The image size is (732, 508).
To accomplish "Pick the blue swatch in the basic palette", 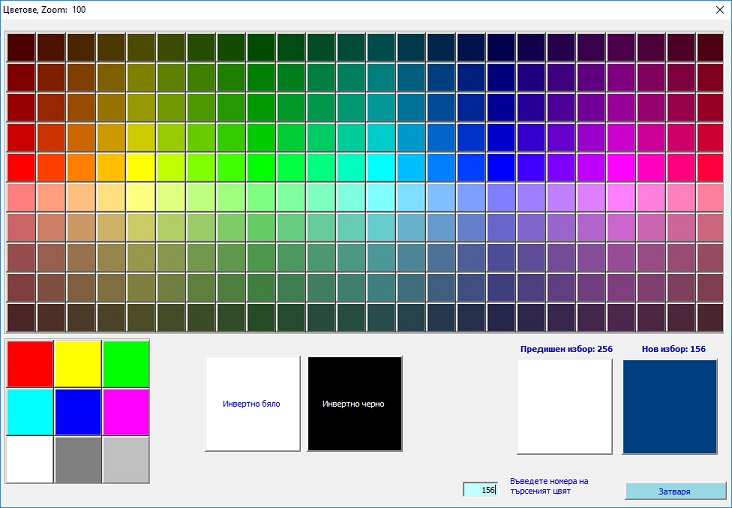I will click(78, 412).
